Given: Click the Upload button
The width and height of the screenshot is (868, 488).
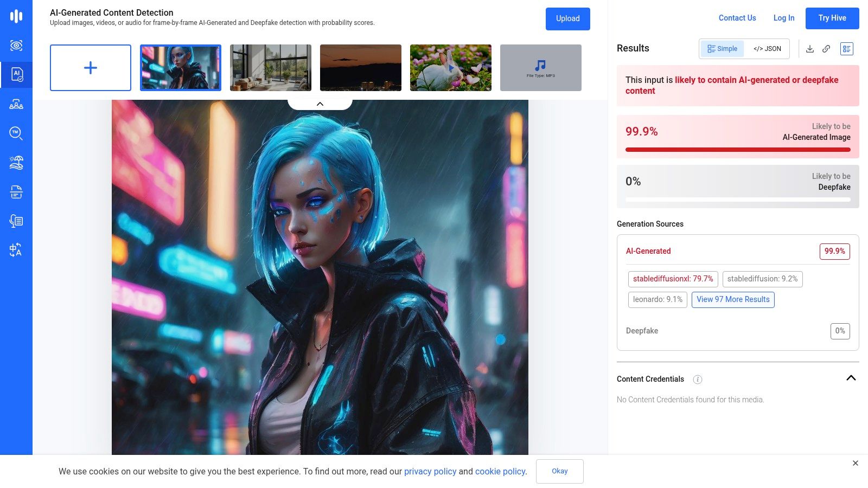Looking at the screenshot, I should pyautogui.click(x=568, y=19).
